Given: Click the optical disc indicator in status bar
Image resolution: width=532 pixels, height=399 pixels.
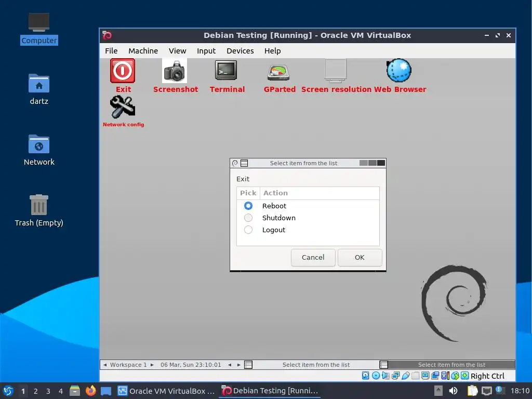Looking at the screenshot, I should (376, 376).
